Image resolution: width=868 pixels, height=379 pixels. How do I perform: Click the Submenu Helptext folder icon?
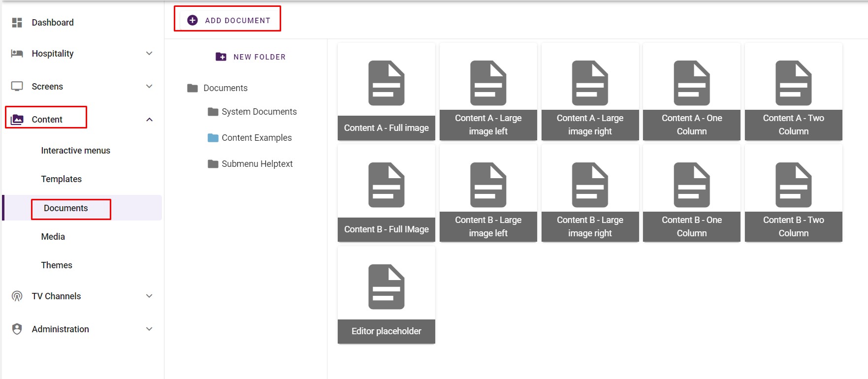coord(213,164)
